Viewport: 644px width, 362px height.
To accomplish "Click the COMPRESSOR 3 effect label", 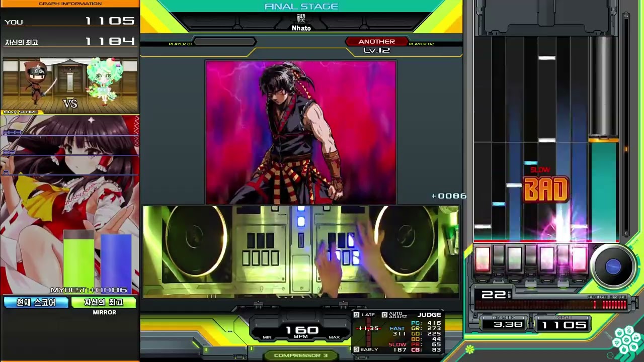I will pos(301,355).
